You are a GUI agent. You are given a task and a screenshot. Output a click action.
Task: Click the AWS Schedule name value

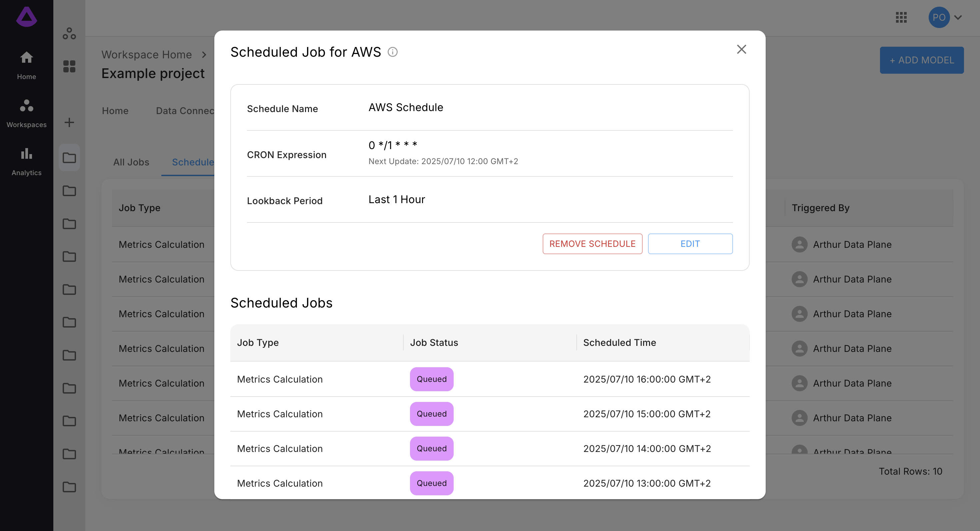click(x=406, y=107)
